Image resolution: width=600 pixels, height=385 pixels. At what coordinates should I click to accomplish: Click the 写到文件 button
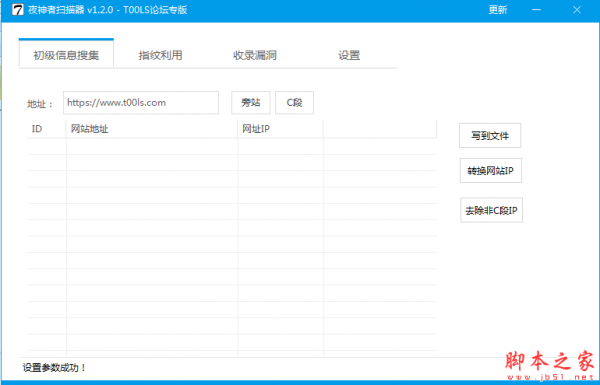click(490, 135)
